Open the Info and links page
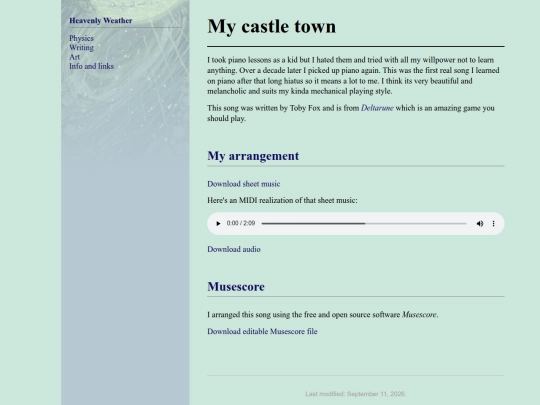The height and width of the screenshot is (405, 540). [x=91, y=66]
